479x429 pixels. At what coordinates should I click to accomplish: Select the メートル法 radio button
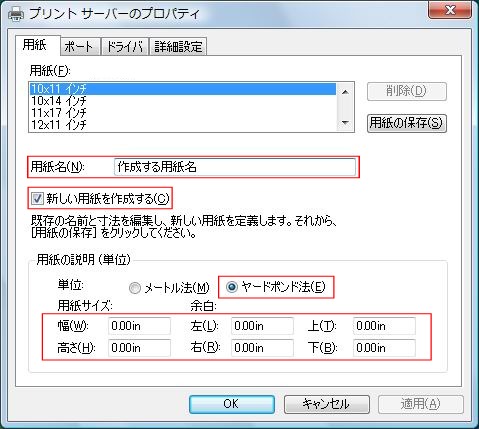point(135,288)
